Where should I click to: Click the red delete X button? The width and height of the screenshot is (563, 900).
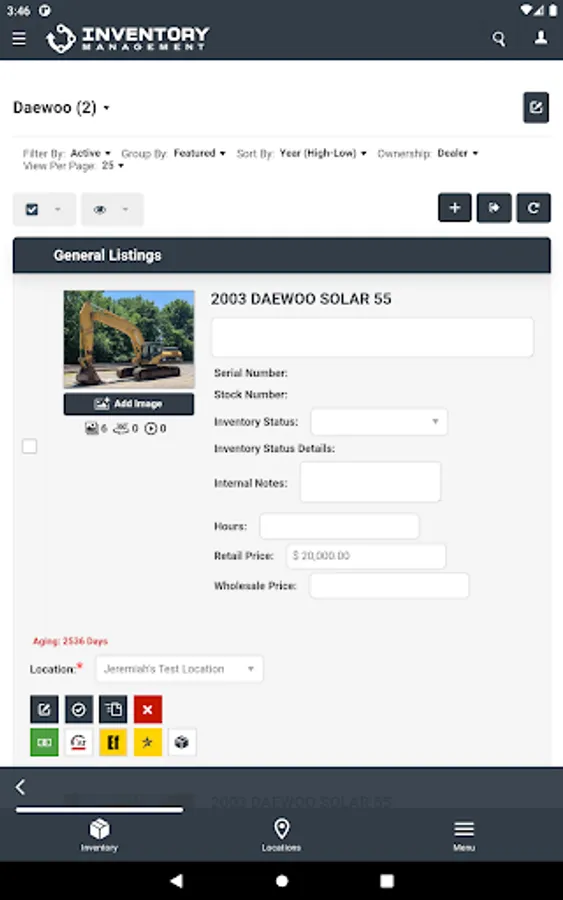click(x=147, y=709)
